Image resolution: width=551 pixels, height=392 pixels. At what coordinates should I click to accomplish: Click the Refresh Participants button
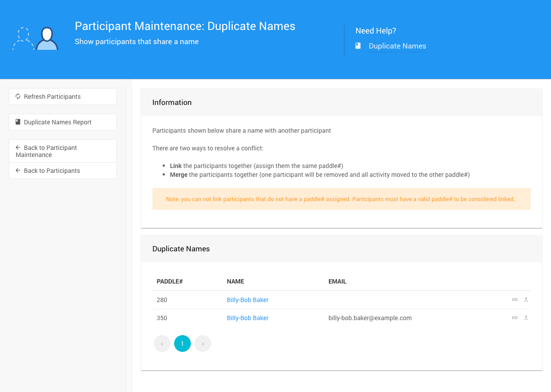[63, 97]
